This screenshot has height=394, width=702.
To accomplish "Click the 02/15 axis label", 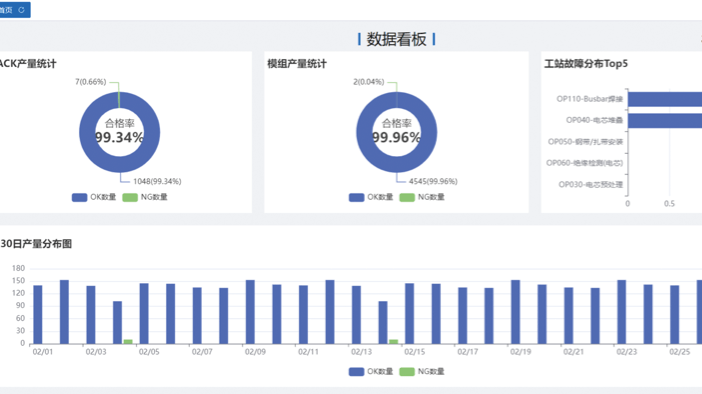I will [x=415, y=352].
